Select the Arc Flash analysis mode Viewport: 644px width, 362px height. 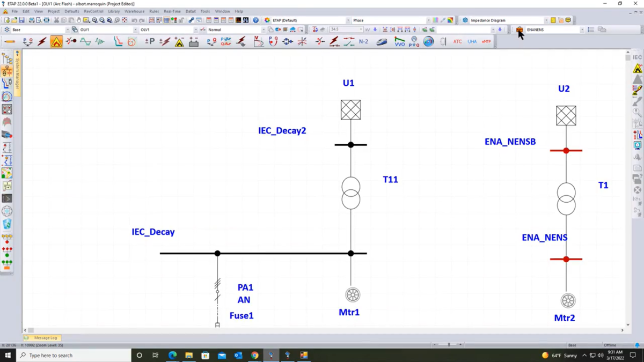(56, 41)
